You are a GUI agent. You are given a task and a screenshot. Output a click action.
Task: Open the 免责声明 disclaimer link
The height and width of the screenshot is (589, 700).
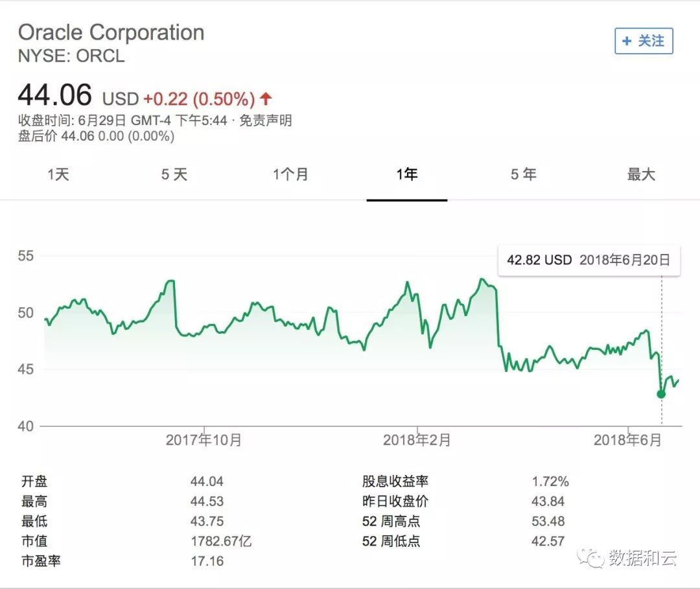(266, 121)
